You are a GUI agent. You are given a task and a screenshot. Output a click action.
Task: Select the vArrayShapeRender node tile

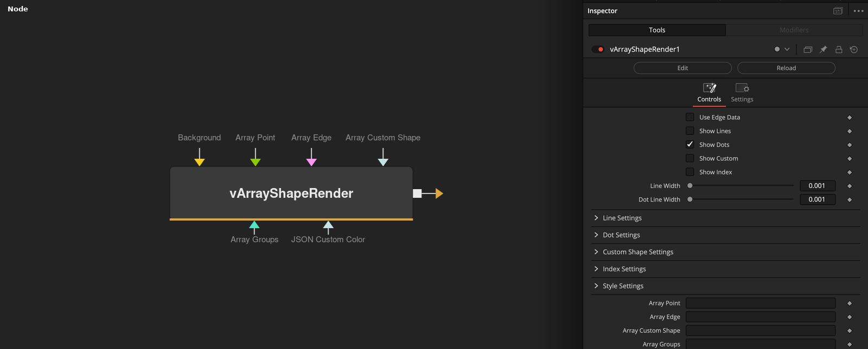291,193
